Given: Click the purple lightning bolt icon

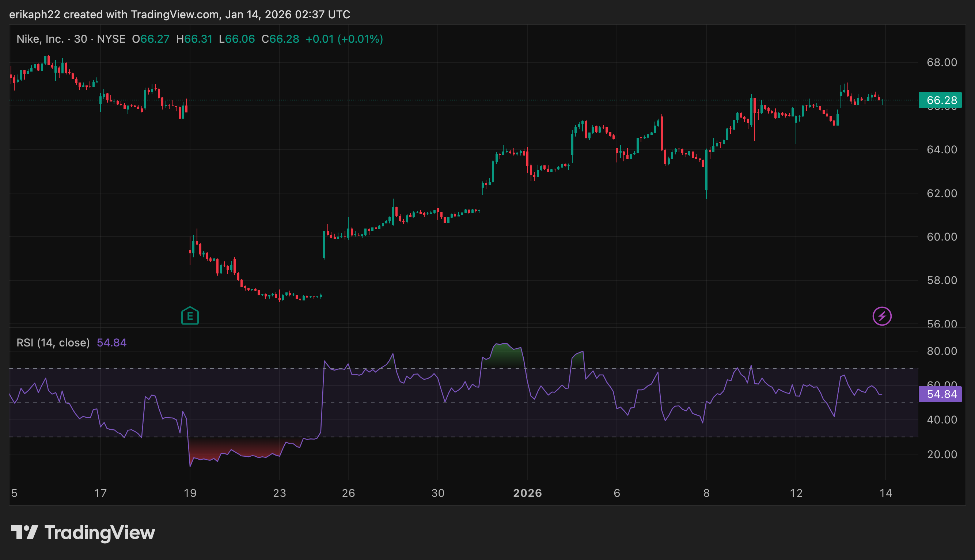Looking at the screenshot, I should click(881, 316).
